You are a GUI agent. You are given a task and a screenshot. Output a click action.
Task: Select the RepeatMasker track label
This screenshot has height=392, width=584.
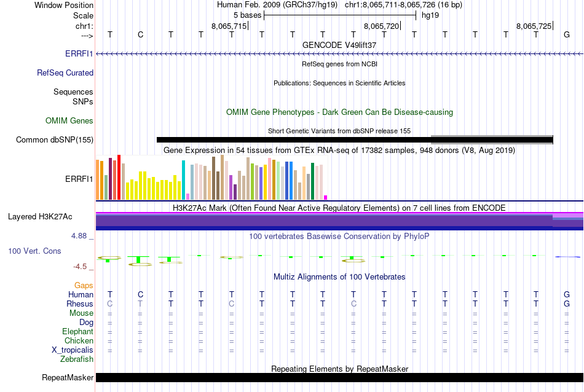(x=68, y=377)
